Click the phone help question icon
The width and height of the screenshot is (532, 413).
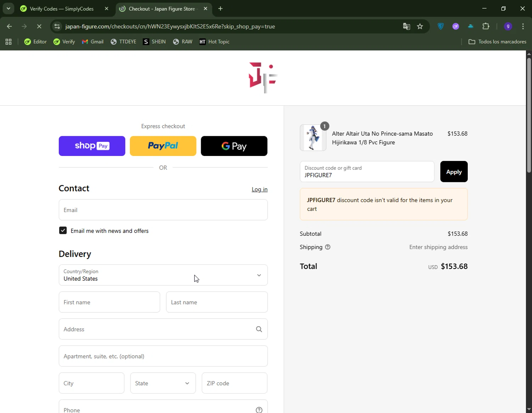[x=259, y=410]
